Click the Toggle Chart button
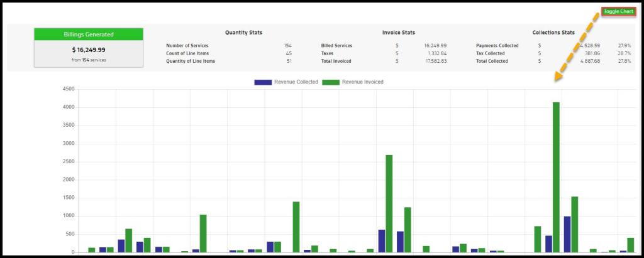This screenshot has width=644, height=258. click(x=618, y=11)
